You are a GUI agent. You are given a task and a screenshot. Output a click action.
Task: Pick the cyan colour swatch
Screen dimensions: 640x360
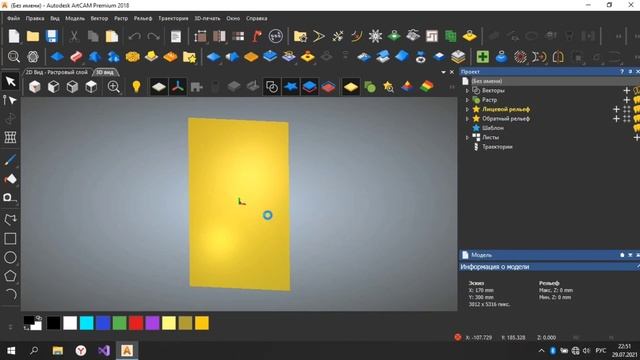click(x=87, y=323)
